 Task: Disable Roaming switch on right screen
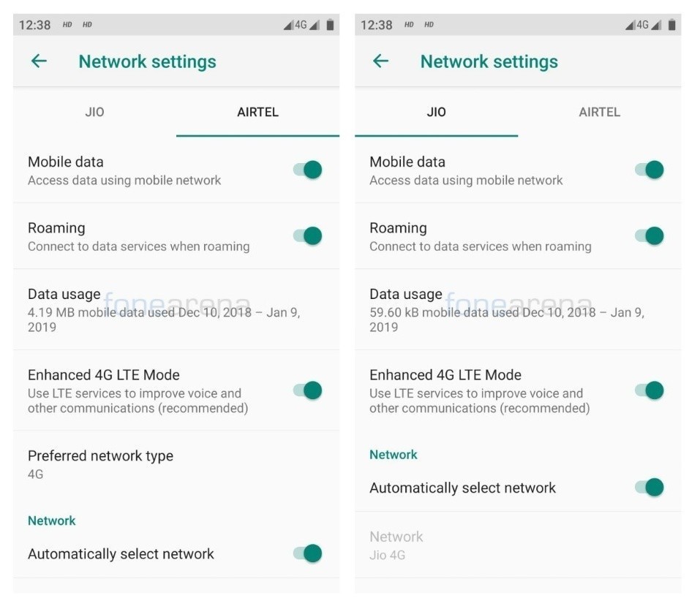(x=649, y=235)
